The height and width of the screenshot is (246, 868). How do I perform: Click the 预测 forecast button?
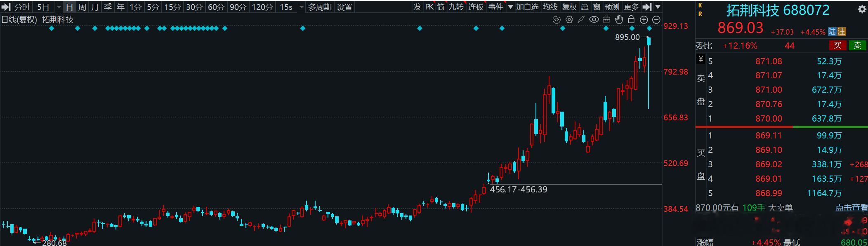click(x=612, y=7)
